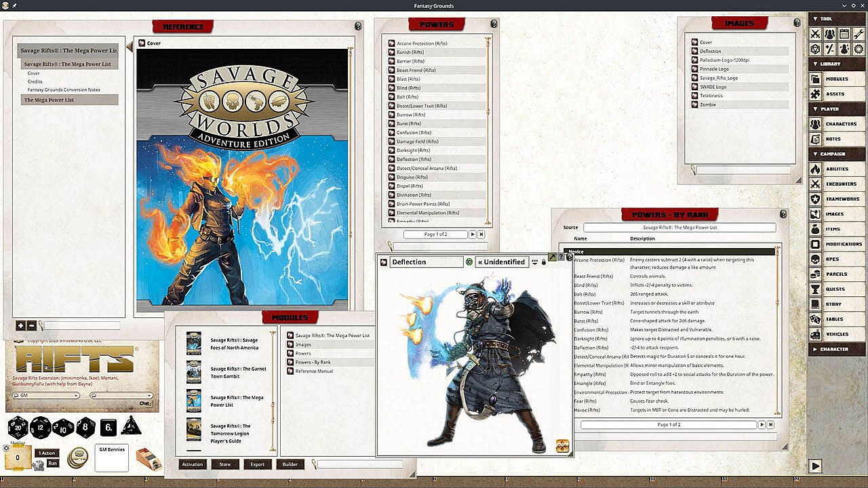Open the Modules library button icon
This screenshot has height=488, width=868.
coord(815,79)
